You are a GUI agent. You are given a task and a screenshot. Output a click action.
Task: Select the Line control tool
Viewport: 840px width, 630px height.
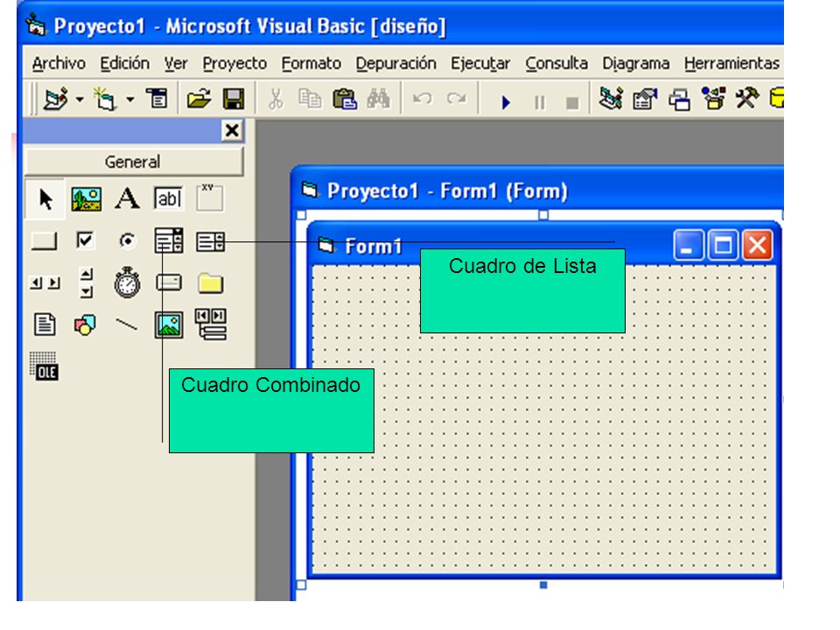click(127, 324)
